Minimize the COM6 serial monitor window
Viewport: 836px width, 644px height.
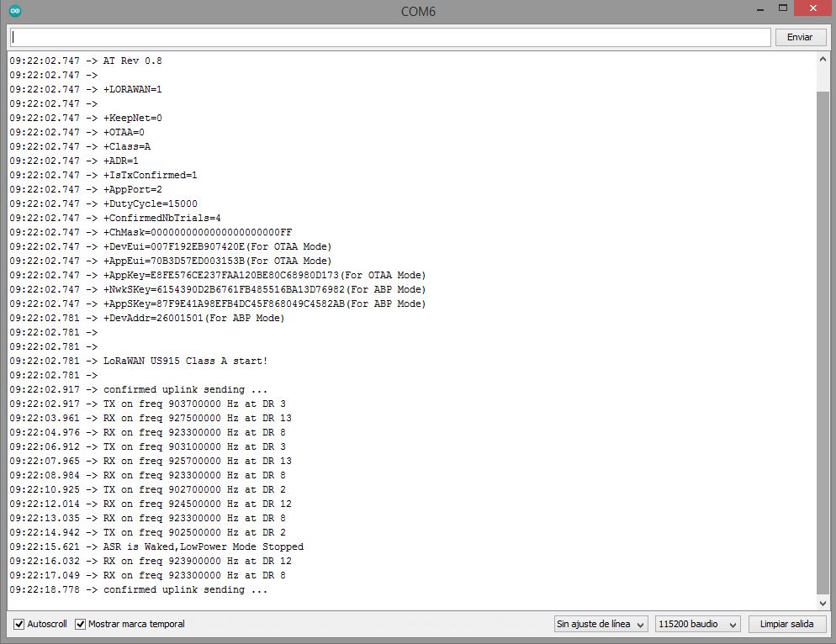pos(760,9)
